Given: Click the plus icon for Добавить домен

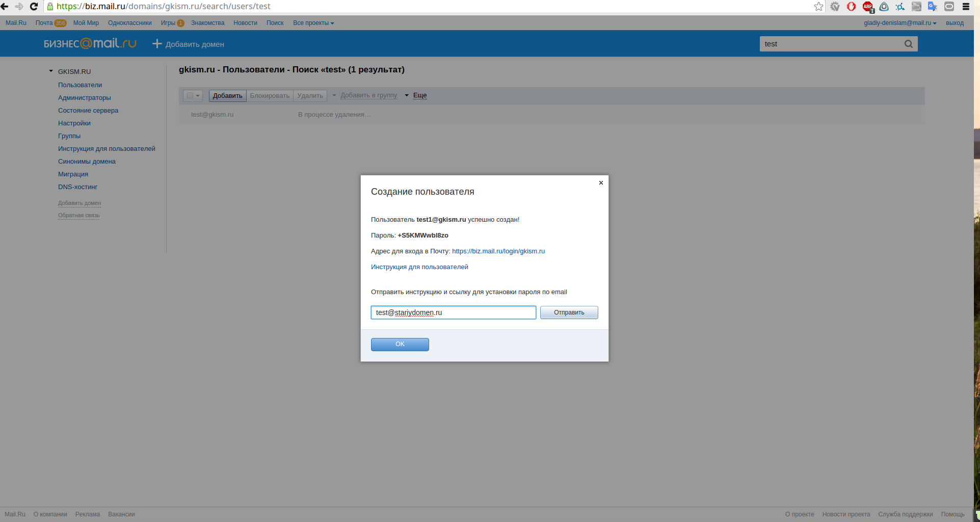Looking at the screenshot, I should click(x=157, y=44).
